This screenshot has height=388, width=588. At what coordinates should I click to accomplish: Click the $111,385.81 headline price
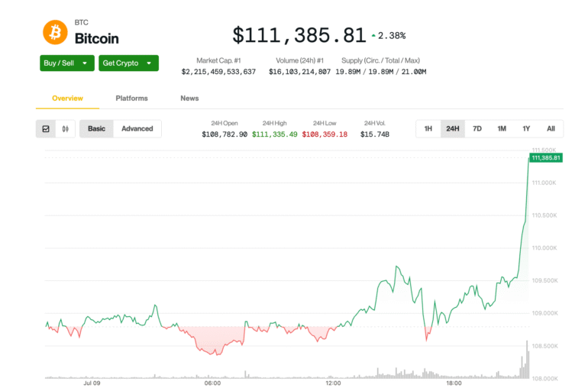tap(299, 35)
